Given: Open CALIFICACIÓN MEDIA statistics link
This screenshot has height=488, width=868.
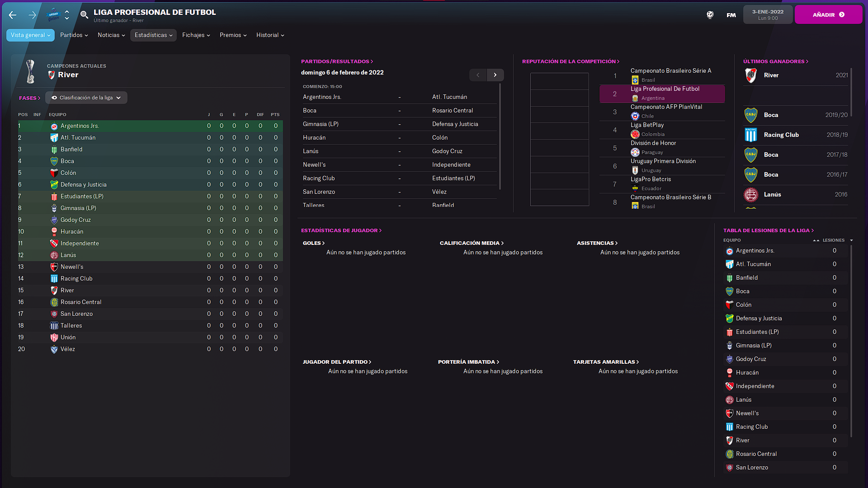Looking at the screenshot, I should [x=472, y=243].
